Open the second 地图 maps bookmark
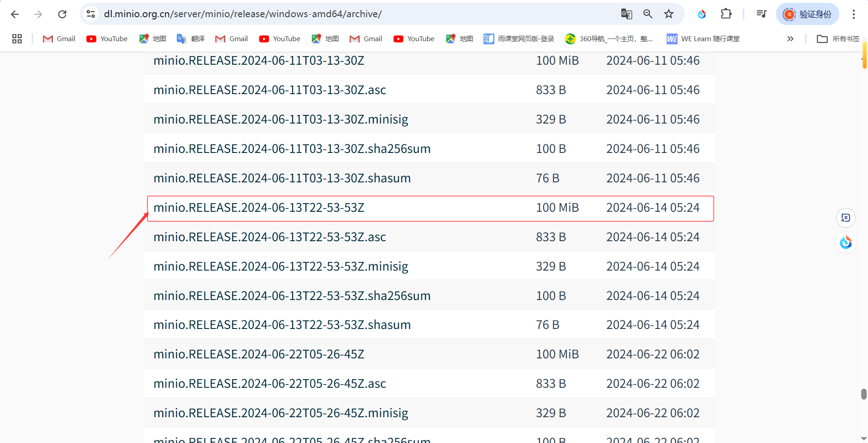The image size is (868, 443). 325,39
